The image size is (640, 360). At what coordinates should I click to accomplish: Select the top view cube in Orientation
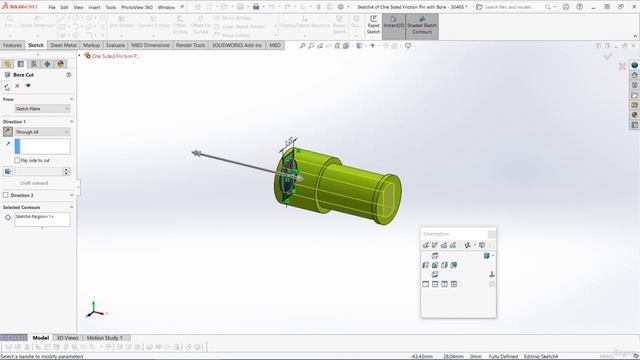435,256
